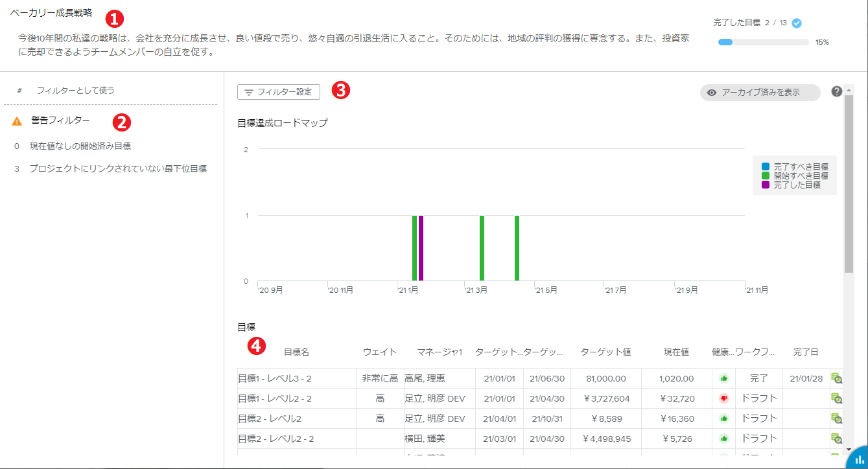
Task: Click red thumbs-down health icon
Action: point(724,399)
